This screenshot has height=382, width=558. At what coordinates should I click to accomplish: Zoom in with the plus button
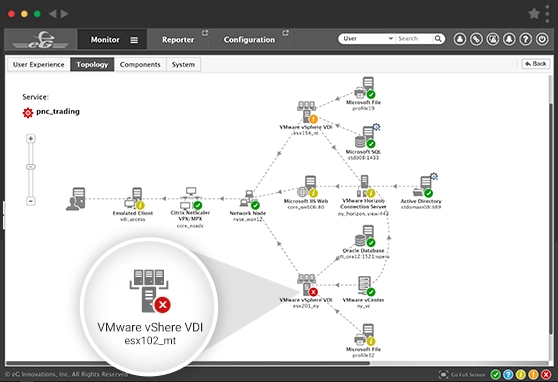(x=31, y=138)
